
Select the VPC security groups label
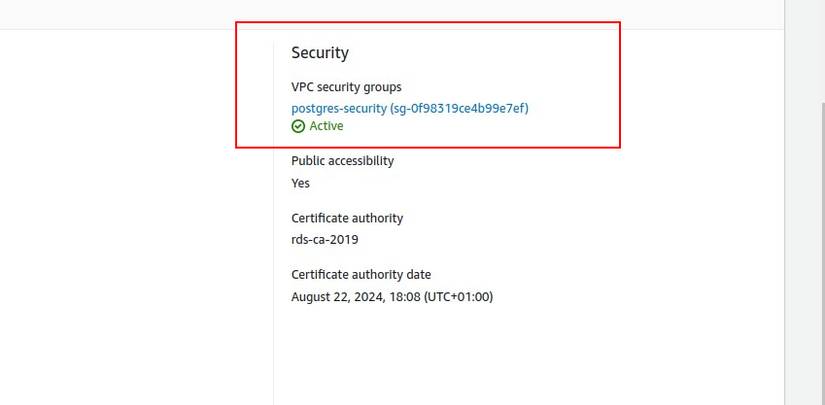point(346,87)
